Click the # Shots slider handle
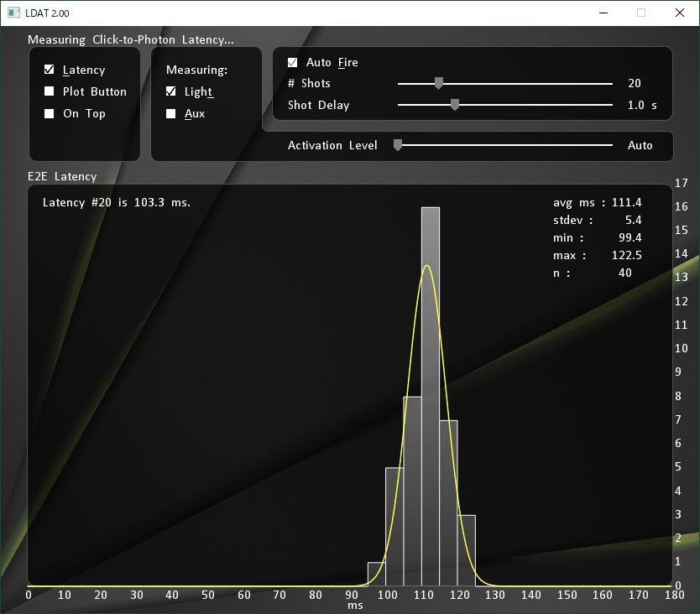The image size is (700, 614). click(x=438, y=83)
